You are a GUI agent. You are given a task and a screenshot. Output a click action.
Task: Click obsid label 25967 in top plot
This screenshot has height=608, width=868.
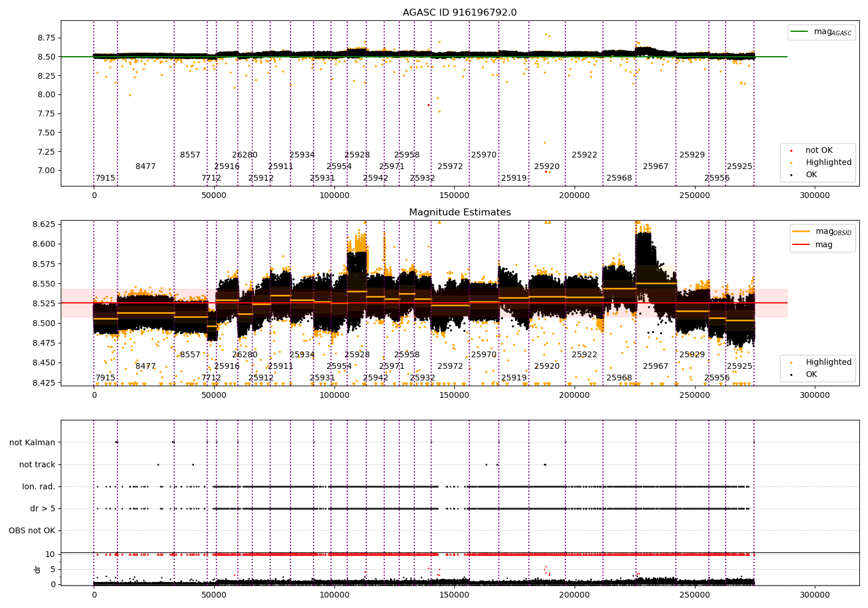(656, 166)
